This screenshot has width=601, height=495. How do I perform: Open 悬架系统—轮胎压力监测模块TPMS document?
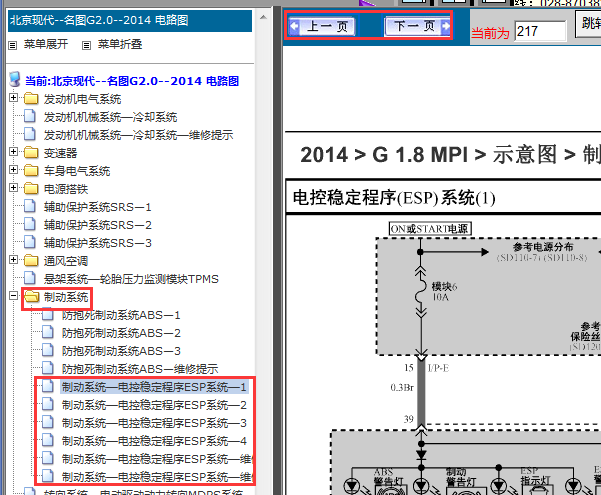[131, 279]
